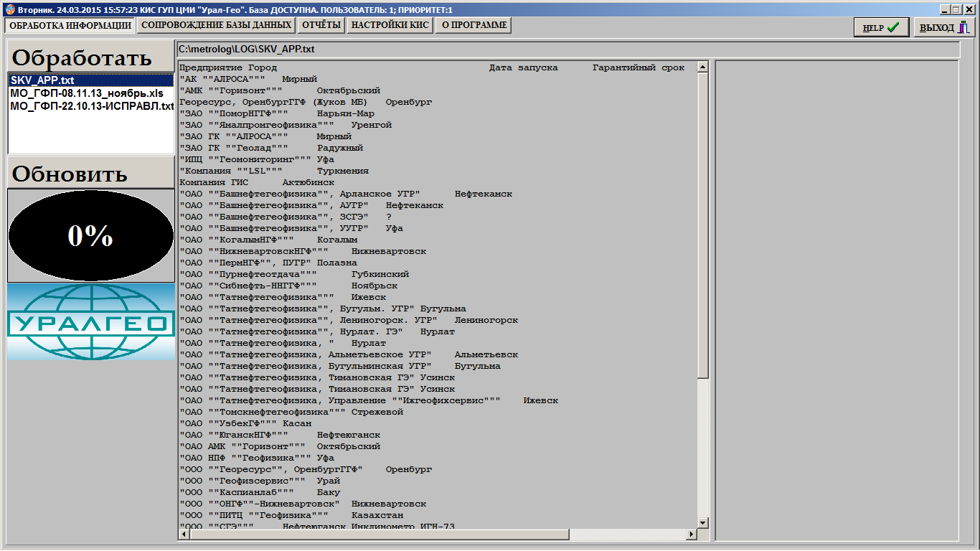
Task: Click the line ОАО УзбекГФ Касан
Action: (245, 423)
